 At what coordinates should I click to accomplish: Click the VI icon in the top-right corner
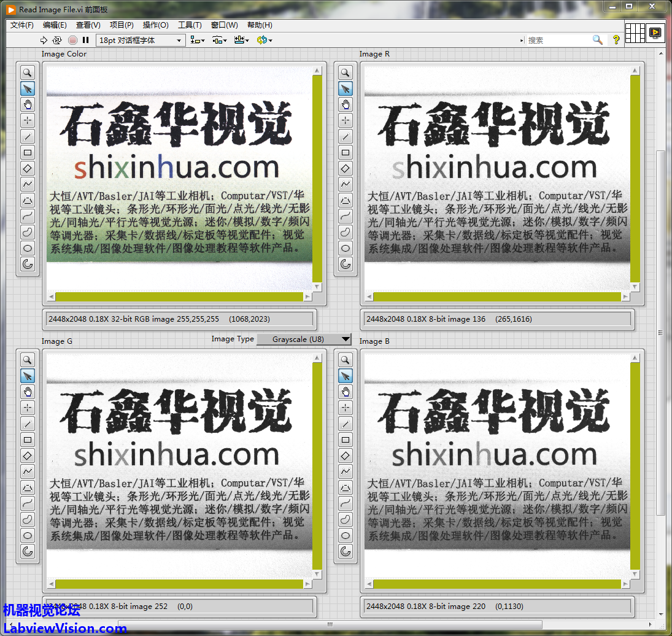(655, 33)
